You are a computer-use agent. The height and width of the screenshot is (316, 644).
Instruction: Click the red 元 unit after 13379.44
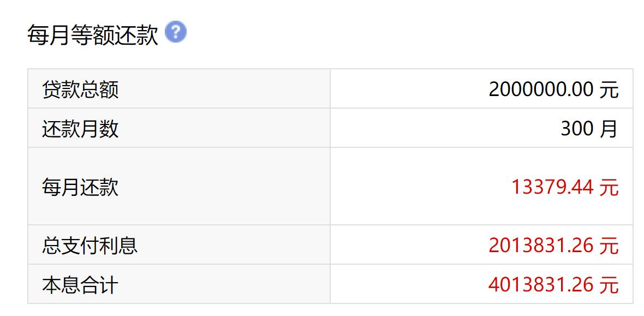[609, 187]
